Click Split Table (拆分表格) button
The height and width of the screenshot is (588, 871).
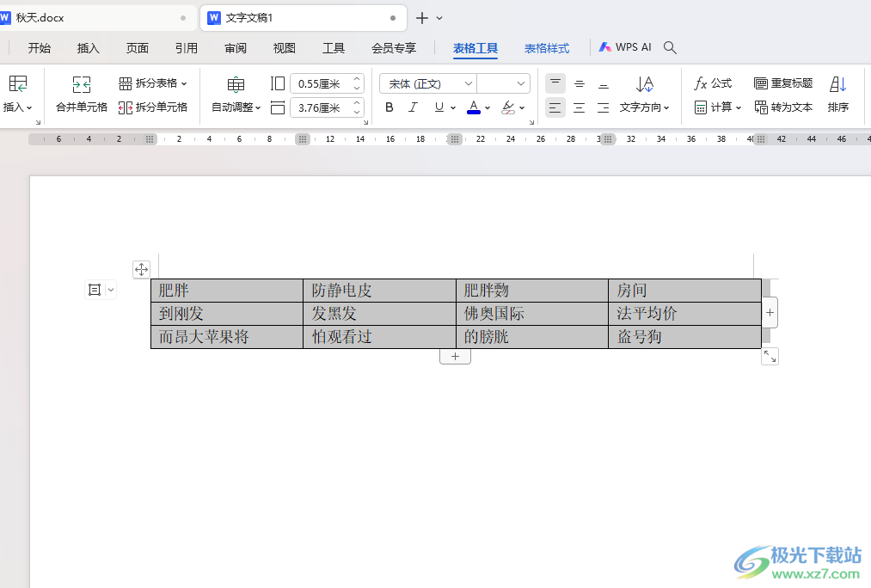[153, 83]
